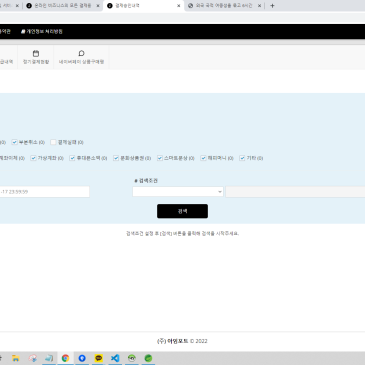Open the green leaf app in taskbar
This screenshot has height=365, width=365.
pos(148,358)
